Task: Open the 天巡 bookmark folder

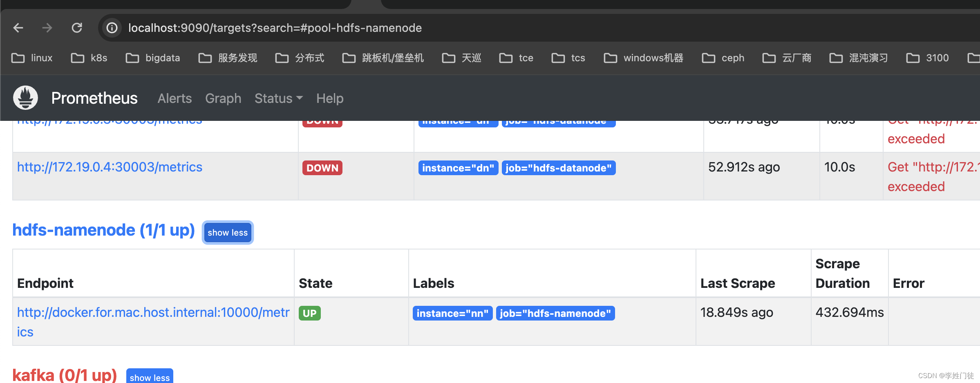Action: [x=461, y=58]
